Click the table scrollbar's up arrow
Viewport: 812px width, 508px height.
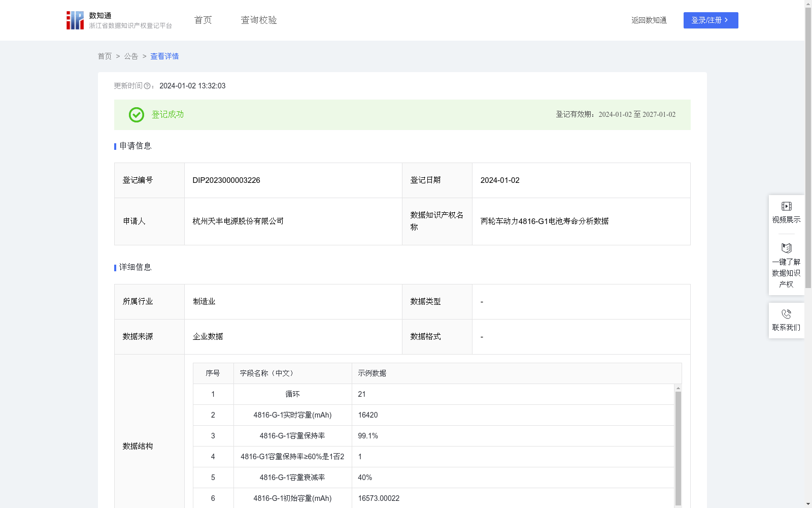click(678, 388)
